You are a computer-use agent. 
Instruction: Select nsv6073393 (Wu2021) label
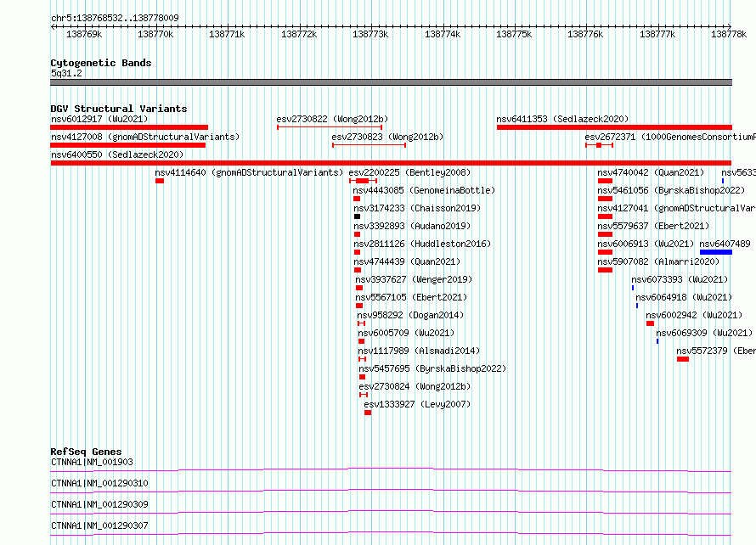pos(680,279)
